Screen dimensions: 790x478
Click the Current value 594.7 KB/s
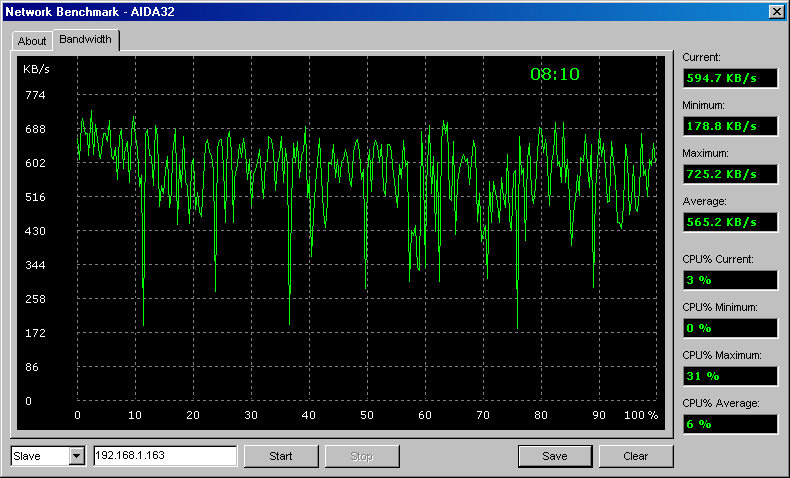730,79
